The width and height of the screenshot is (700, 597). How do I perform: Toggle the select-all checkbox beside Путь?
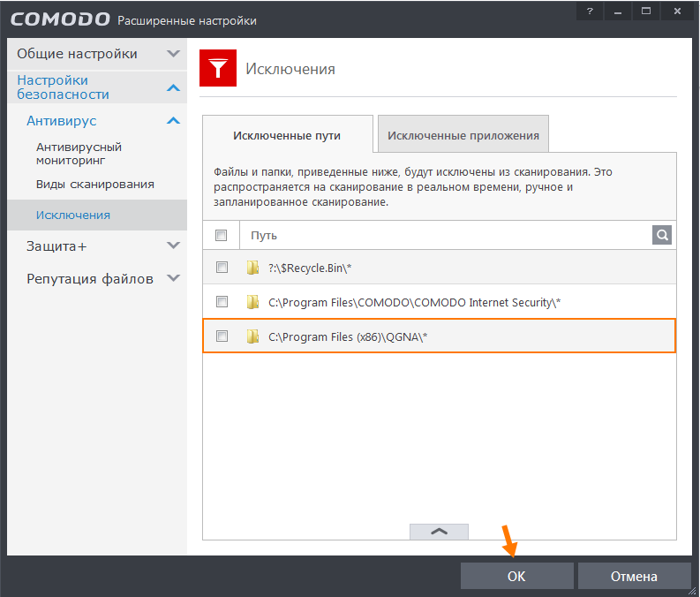coord(221,235)
